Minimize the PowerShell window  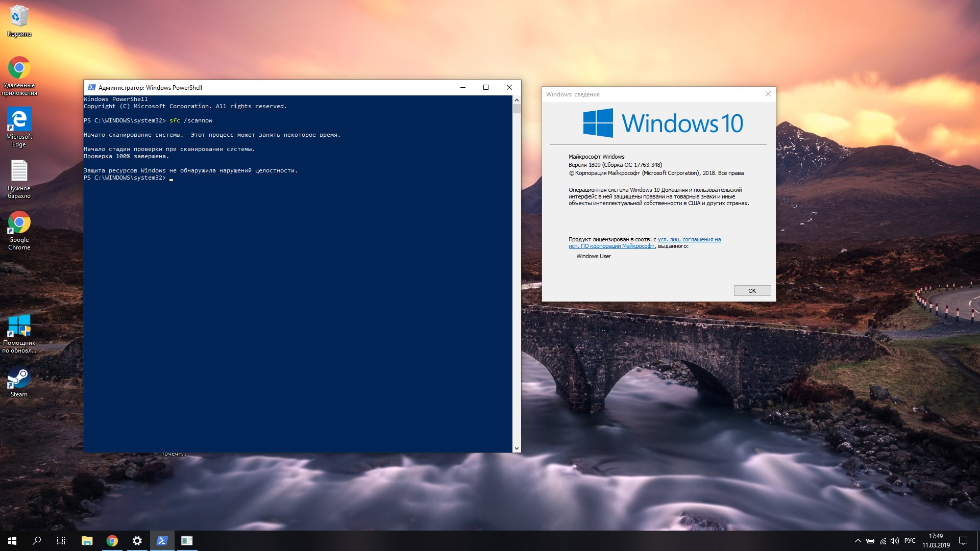(463, 87)
